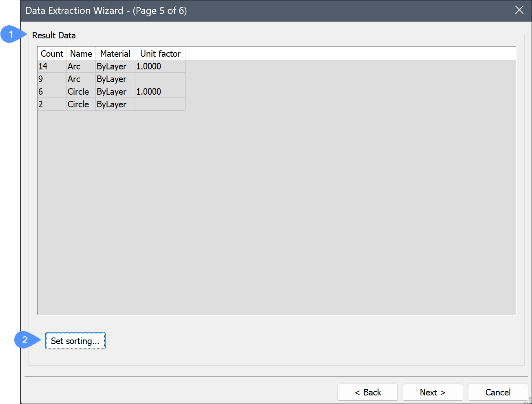Proceed with the Next button
Viewport: 532px width, 404px height.
pyautogui.click(x=433, y=392)
